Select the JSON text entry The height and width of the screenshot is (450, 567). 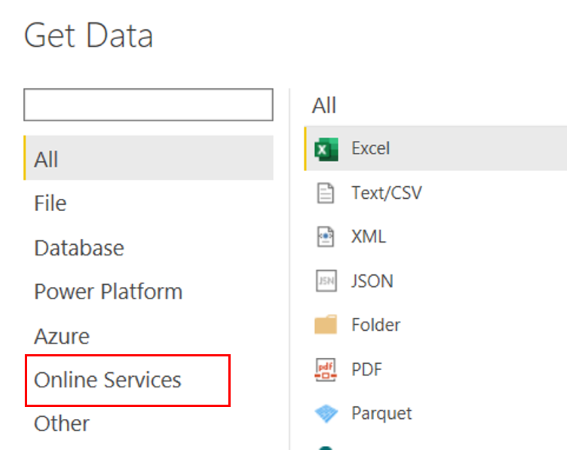pyautogui.click(x=372, y=281)
